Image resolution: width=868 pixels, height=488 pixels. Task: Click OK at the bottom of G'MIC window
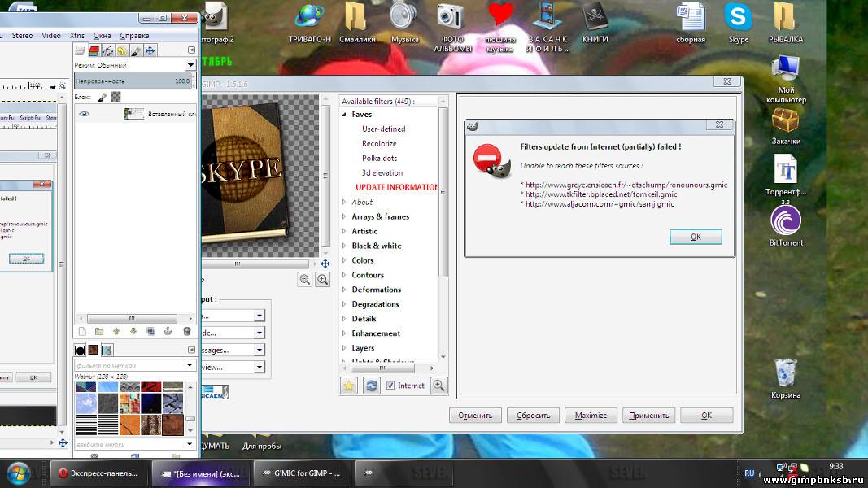point(707,416)
